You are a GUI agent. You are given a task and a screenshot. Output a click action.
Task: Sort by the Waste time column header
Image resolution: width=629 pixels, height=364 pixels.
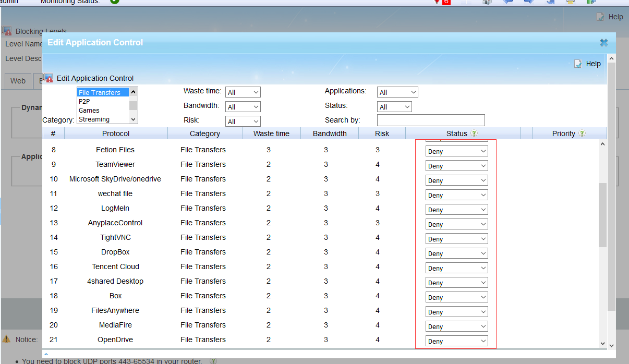(271, 134)
